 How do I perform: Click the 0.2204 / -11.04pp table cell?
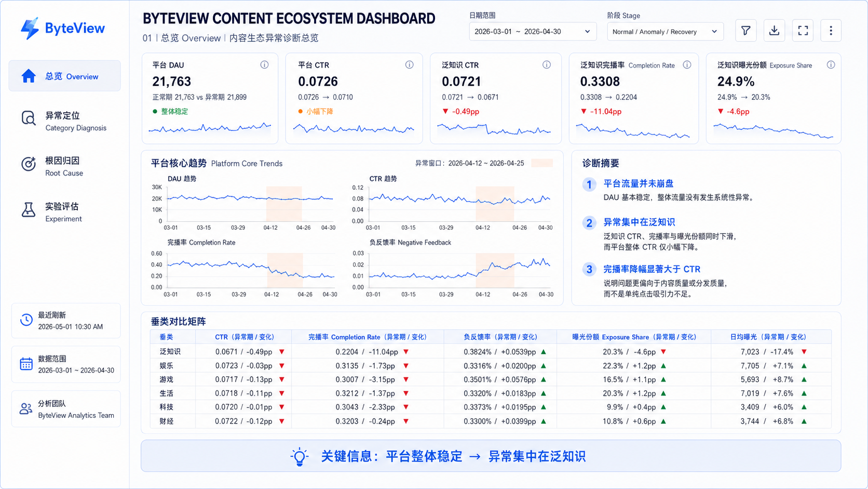tap(368, 352)
